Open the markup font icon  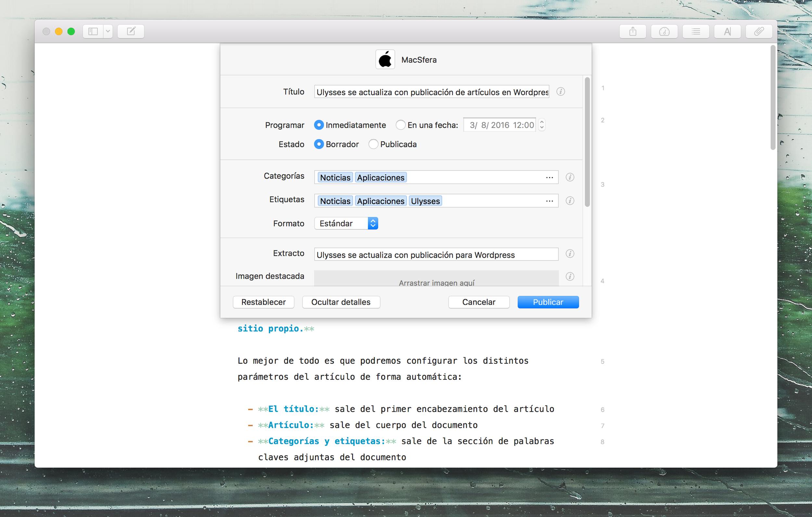(727, 31)
